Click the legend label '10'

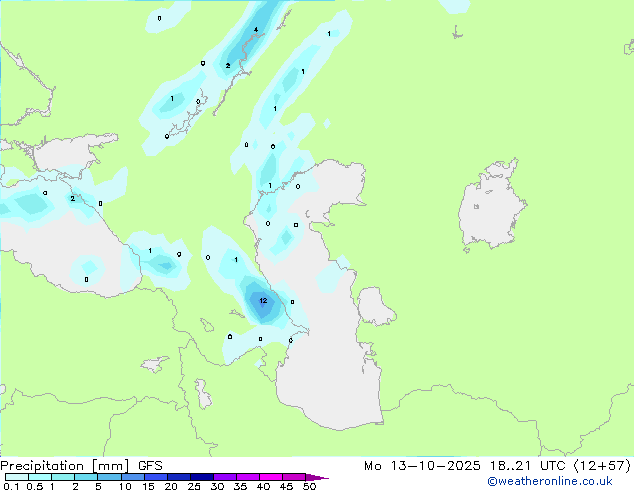click(125, 486)
